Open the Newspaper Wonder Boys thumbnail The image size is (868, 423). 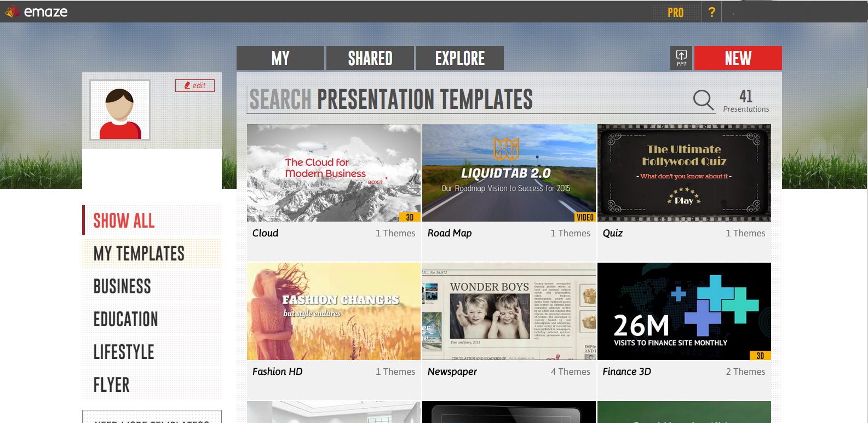[509, 311]
